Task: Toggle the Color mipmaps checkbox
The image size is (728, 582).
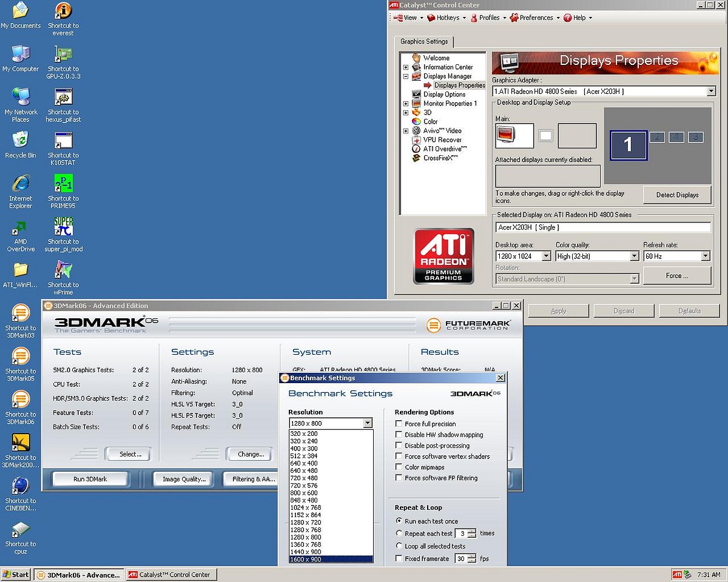Action: click(x=399, y=467)
